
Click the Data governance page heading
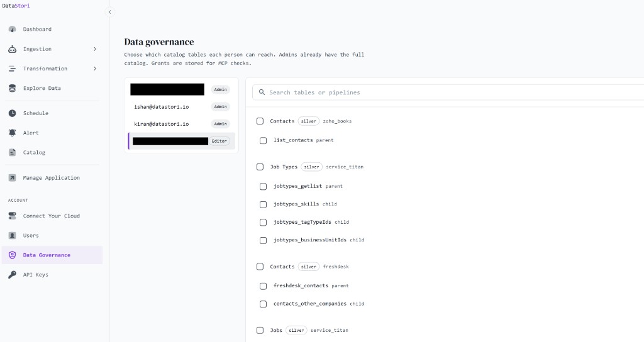click(159, 42)
